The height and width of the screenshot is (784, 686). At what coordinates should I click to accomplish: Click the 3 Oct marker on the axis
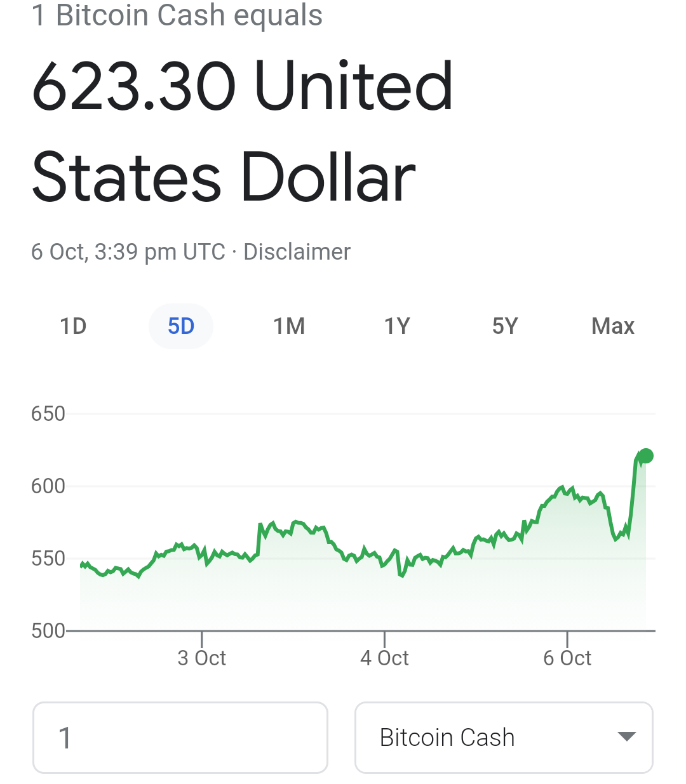click(x=202, y=658)
